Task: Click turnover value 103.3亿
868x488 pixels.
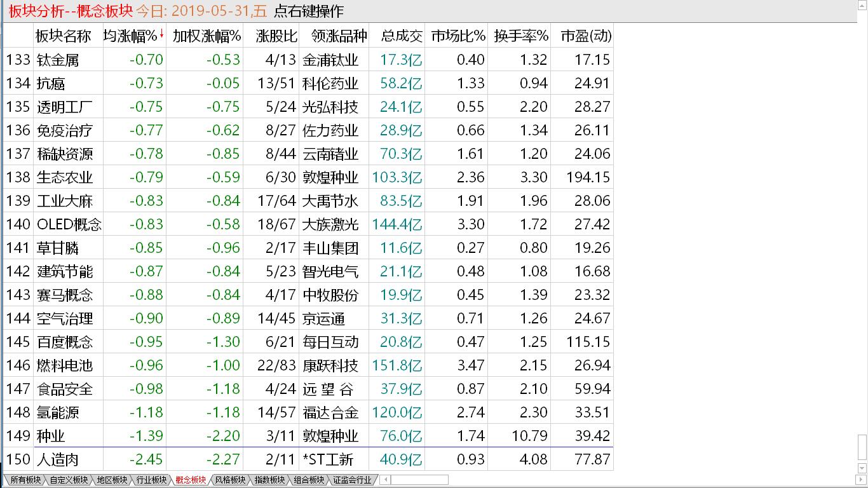Action: point(397,177)
